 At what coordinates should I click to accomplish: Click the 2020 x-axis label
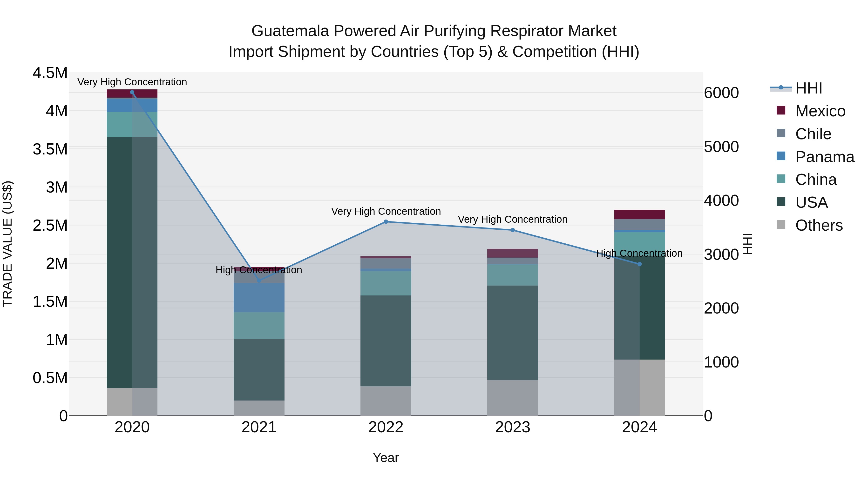click(132, 427)
